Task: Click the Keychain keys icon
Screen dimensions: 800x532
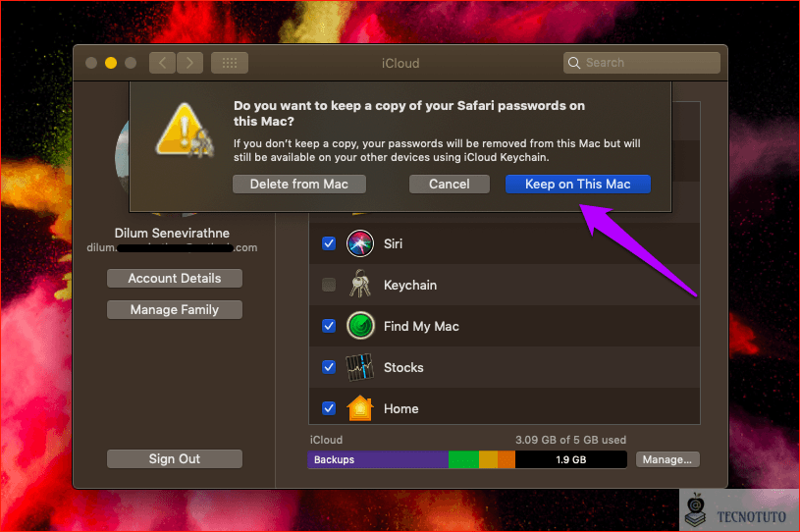Action: (x=359, y=284)
